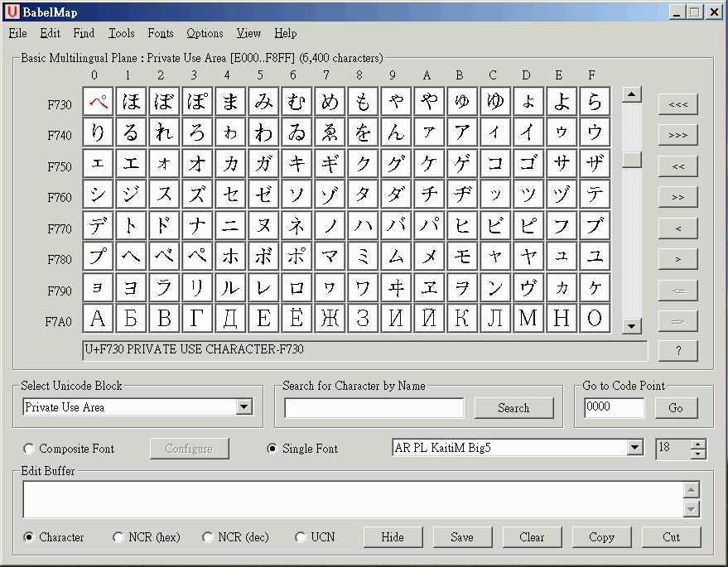Click the single < previous button
The height and width of the screenshot is (567, 728).
click(677, 228)
